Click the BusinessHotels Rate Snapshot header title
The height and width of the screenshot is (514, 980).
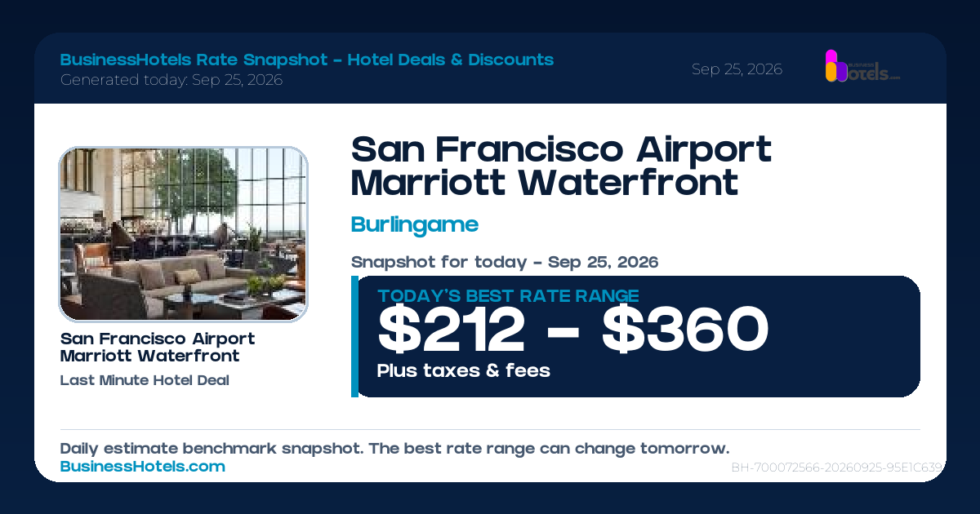pos(307,60)
